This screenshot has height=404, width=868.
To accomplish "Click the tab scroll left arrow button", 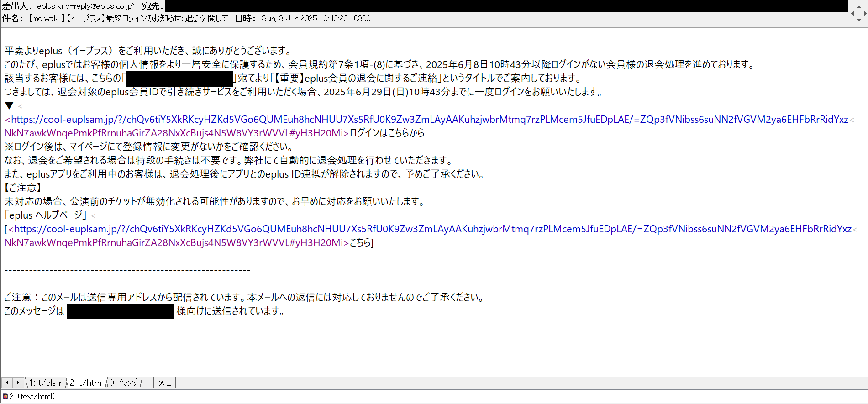I will tap(7, 383).
